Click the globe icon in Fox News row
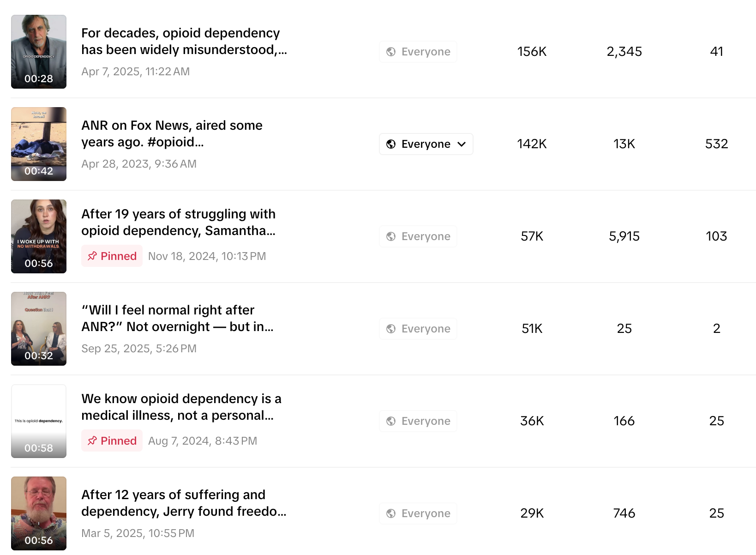 click(391, 144)
